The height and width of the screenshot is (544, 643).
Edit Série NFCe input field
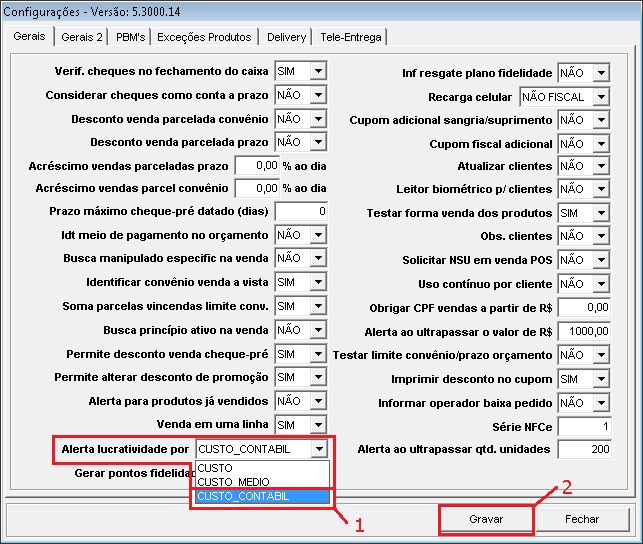[x=584, y=427]
